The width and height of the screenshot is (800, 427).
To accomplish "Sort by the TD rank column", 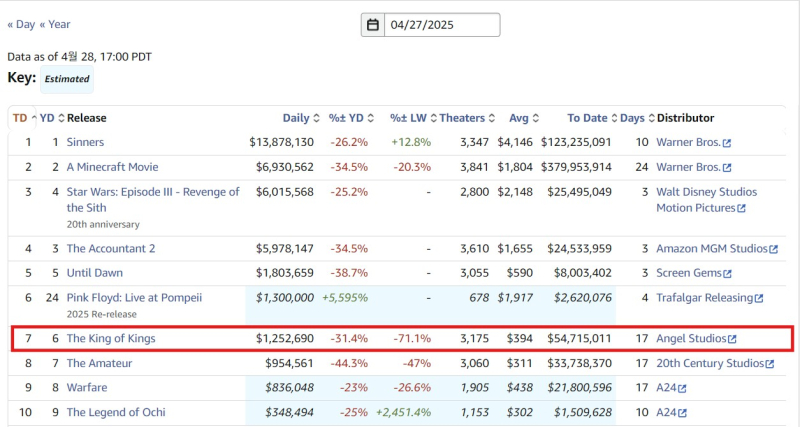I will 22,118.
